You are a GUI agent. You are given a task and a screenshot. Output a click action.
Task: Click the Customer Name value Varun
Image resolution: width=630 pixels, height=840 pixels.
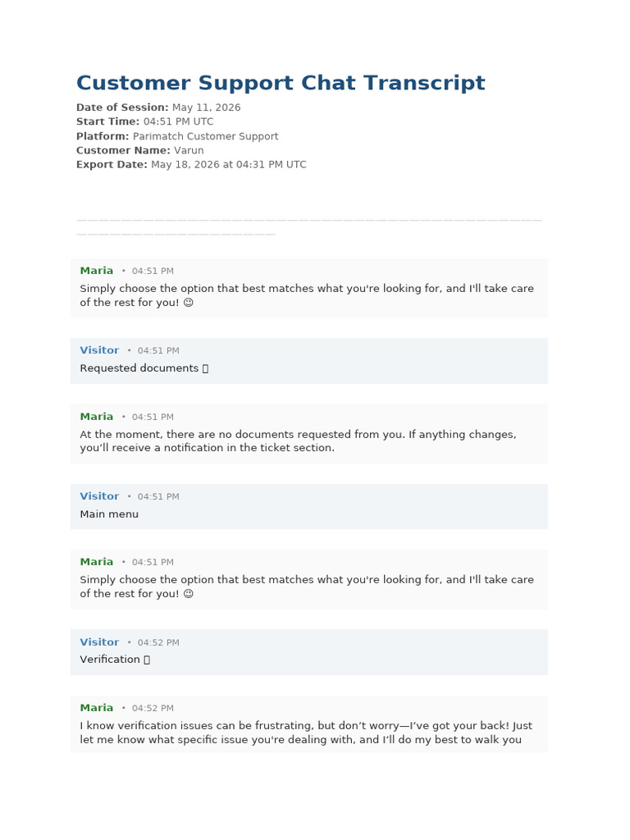pos(189,151)
